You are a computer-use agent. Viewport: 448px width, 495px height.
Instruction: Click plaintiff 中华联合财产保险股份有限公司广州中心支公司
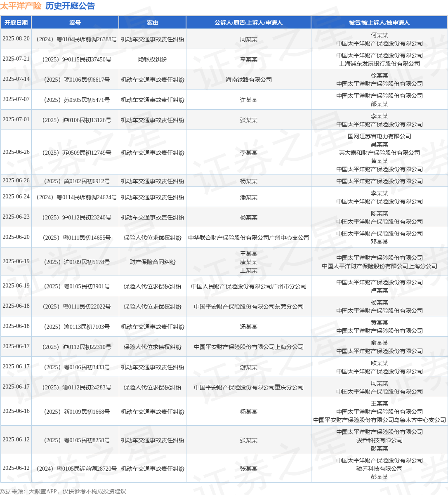click(249, 238)
